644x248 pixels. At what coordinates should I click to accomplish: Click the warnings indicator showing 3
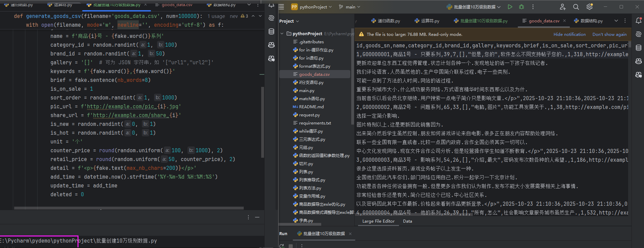pos(244,16)
